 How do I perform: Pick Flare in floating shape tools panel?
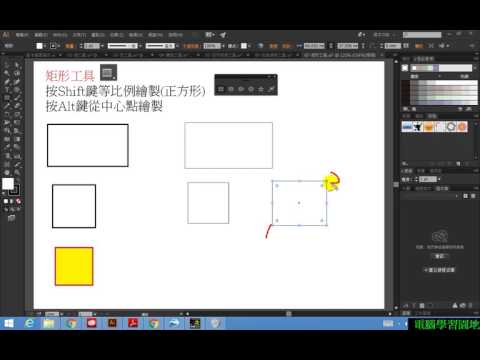271,89
